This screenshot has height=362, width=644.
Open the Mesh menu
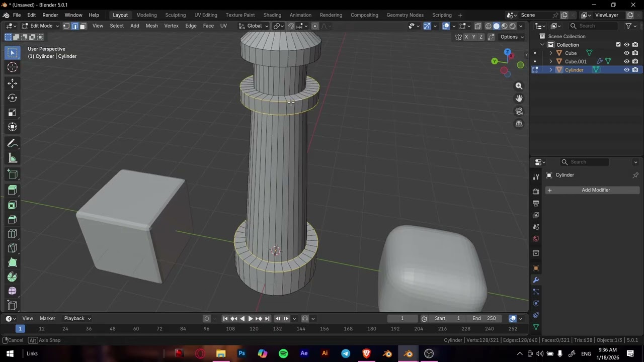[x=151, y=26]
